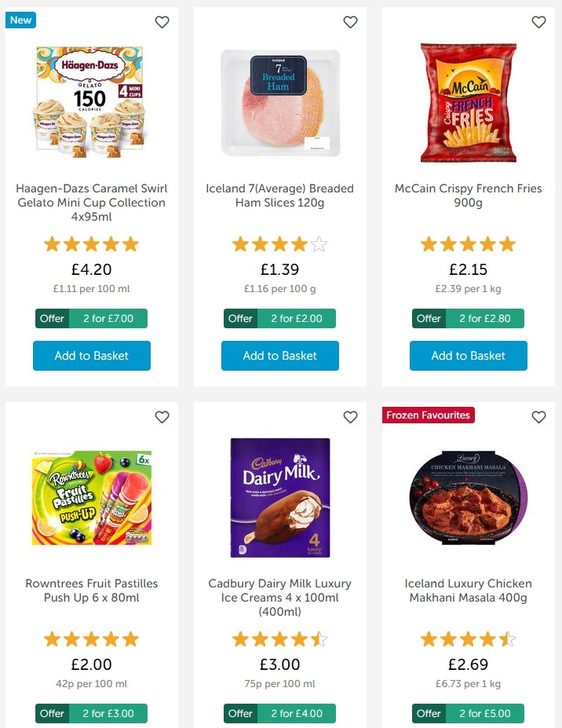This screenshot has height=728, width=562.
Task: Click the heart icon on McCain Crispy French Fries
Action: [x=538, y=22]
